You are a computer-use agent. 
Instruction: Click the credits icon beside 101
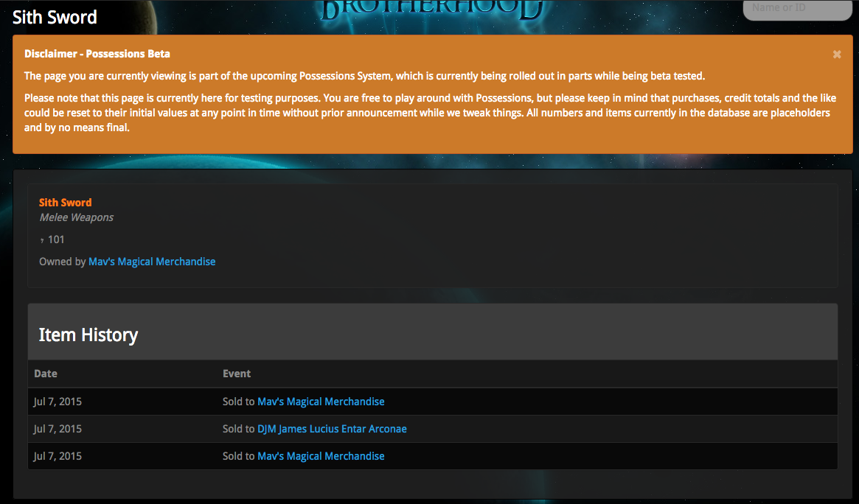click(x=42, y=240)
